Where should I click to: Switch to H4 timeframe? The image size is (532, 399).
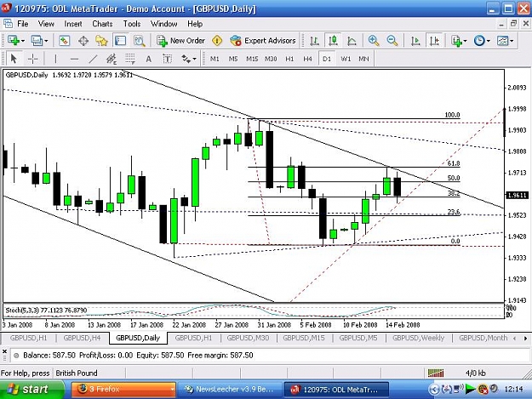(308, 59)
